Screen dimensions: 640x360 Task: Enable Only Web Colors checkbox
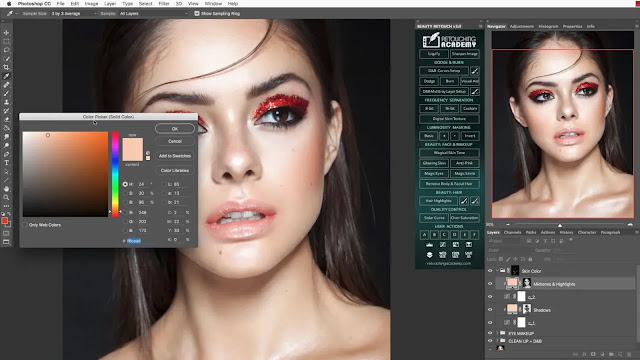click(25, 225)
